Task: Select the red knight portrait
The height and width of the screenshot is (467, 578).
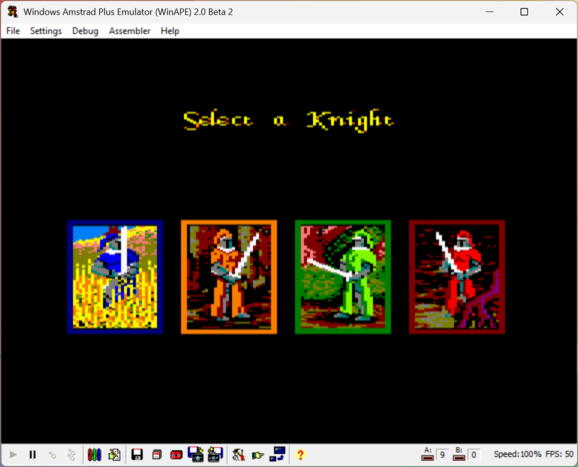Action: (457, 277)
